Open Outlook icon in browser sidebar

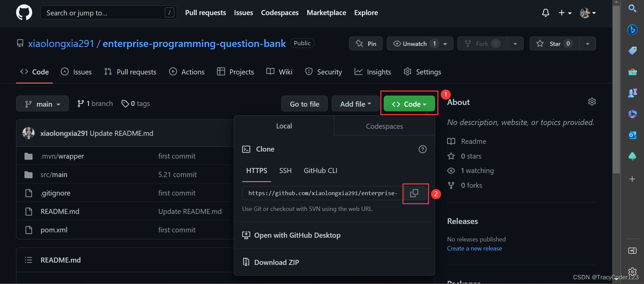(x=632, y=135)
